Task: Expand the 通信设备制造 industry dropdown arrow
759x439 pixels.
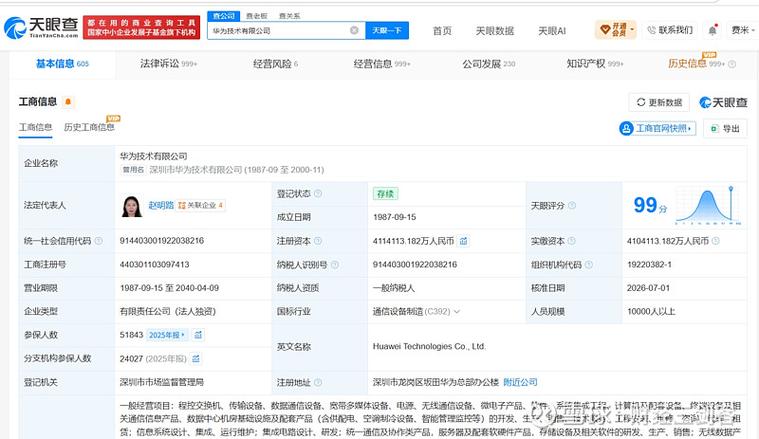Action: point(456,311)
